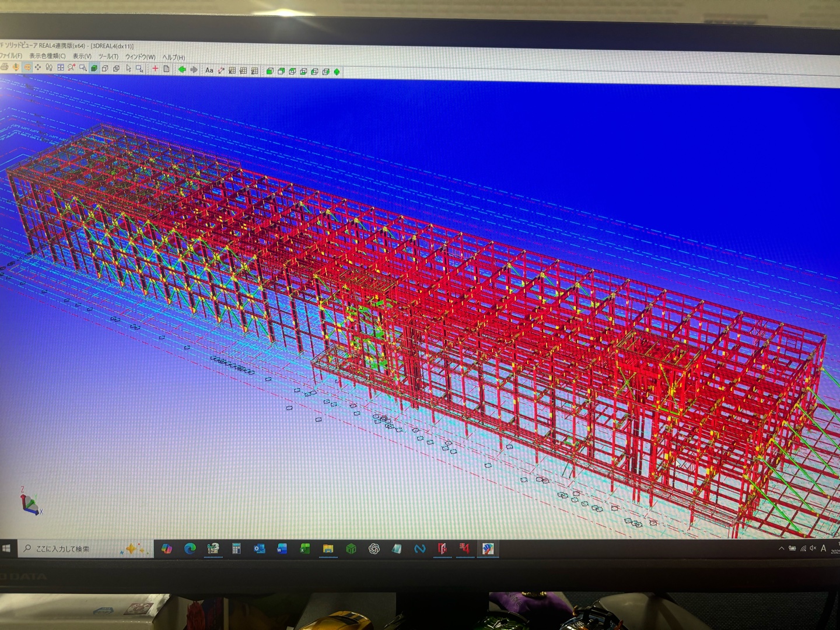This screenshot has width=840, height=630.
Task: Open Microsoft Edge from the taskbar
Action: [x=190, y=548]
